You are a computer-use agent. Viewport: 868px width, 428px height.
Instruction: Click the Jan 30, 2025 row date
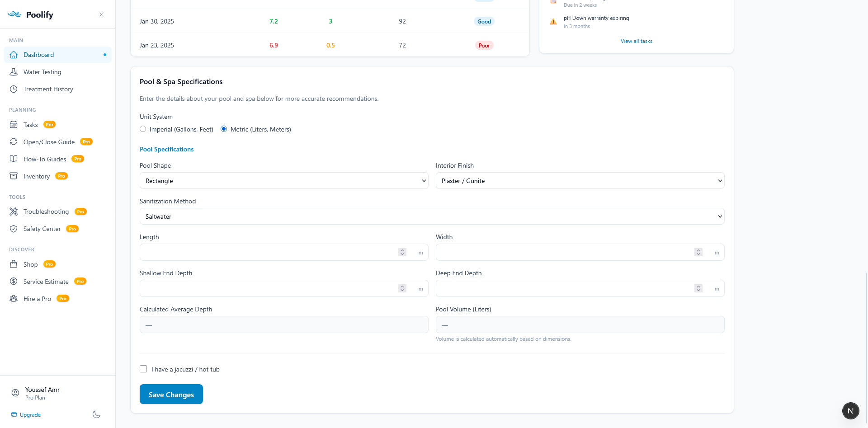(157, 21)
